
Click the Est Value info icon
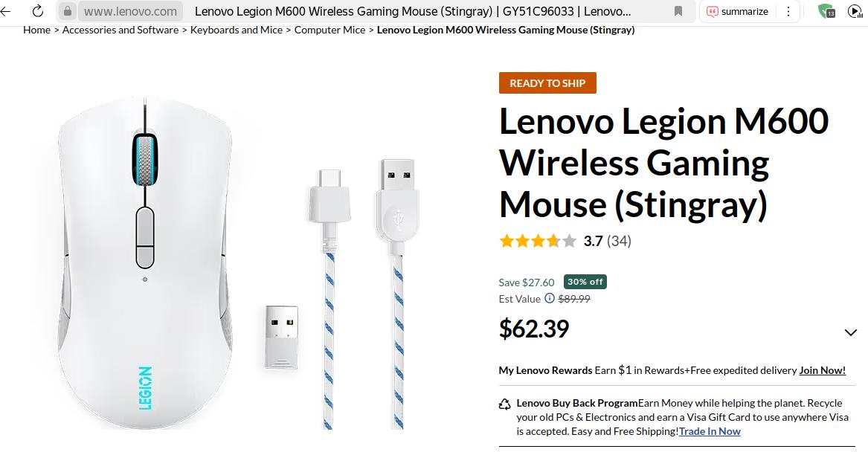pyautogui.click(x=550, y=298)
